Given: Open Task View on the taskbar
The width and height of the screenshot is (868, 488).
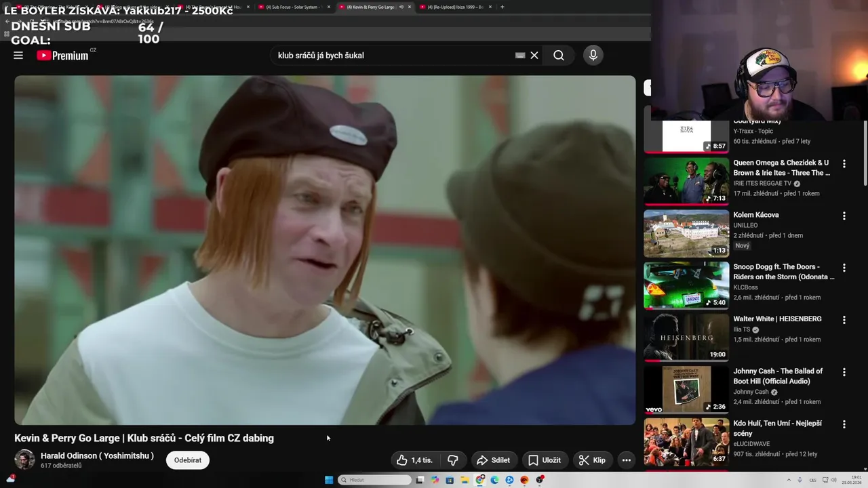Looking at the screenshot, I should [420, 480].
